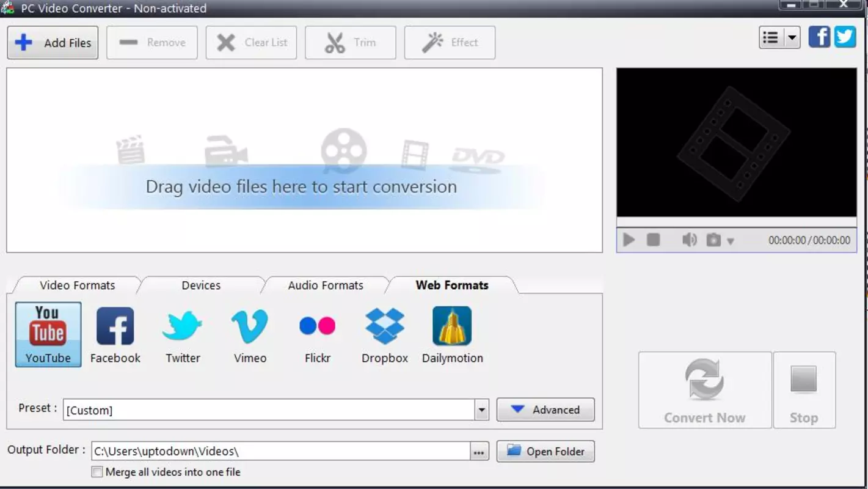868x489 pixels.
Task: Play the preview video
Action: [x=629, y=240]
